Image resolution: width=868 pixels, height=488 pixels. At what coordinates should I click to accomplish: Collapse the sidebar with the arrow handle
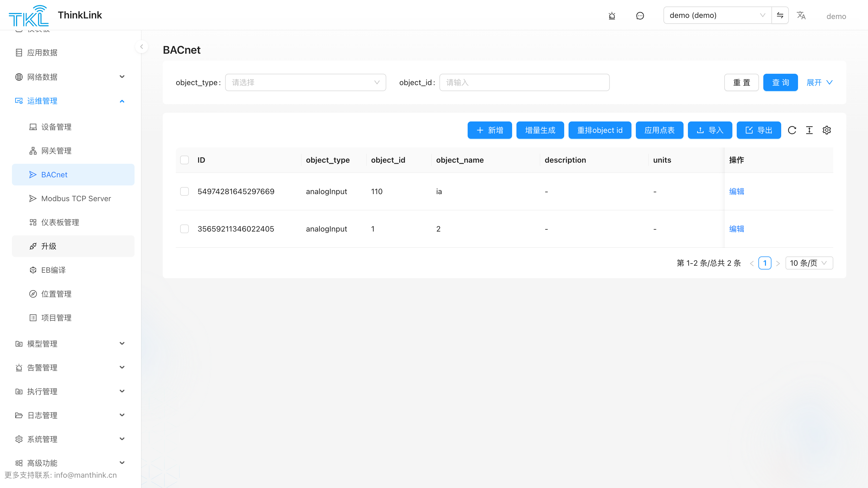(142, 47)
